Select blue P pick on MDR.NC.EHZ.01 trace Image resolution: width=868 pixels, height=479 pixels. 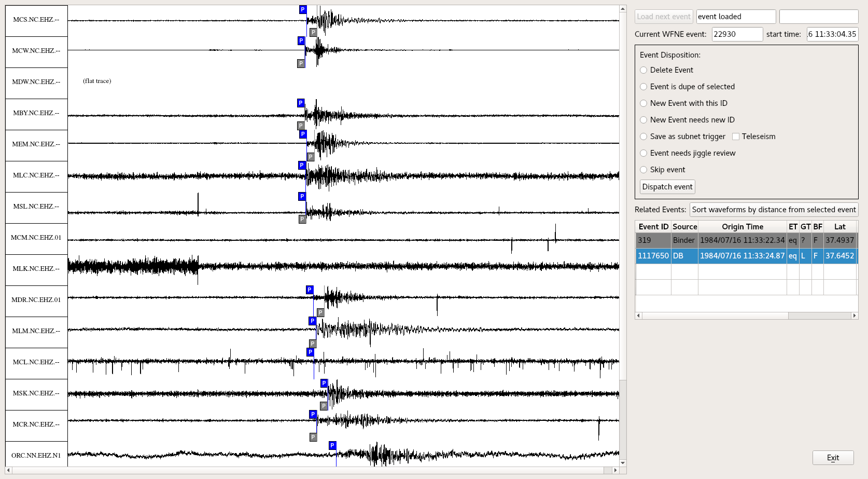click(310, 290)
